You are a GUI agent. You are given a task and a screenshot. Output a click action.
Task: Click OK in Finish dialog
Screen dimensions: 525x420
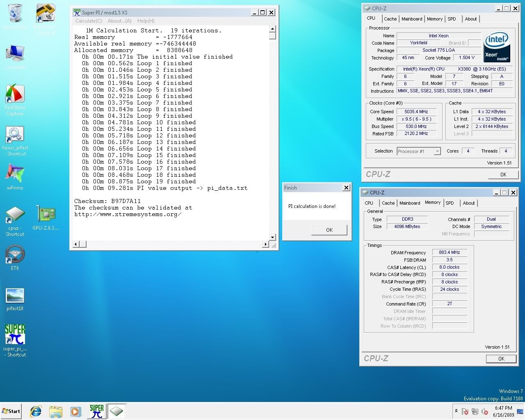329,230
